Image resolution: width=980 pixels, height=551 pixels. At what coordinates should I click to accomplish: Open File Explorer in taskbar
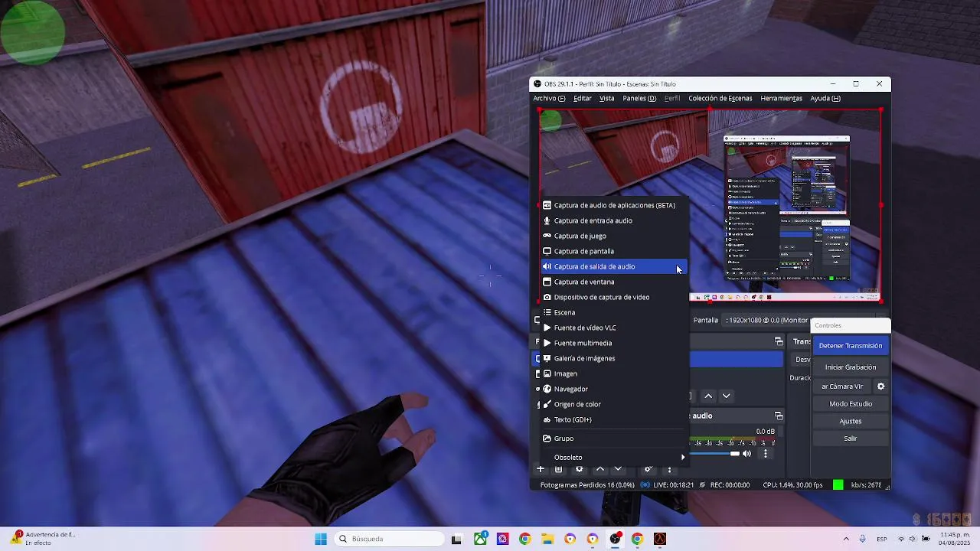[547, 539]
